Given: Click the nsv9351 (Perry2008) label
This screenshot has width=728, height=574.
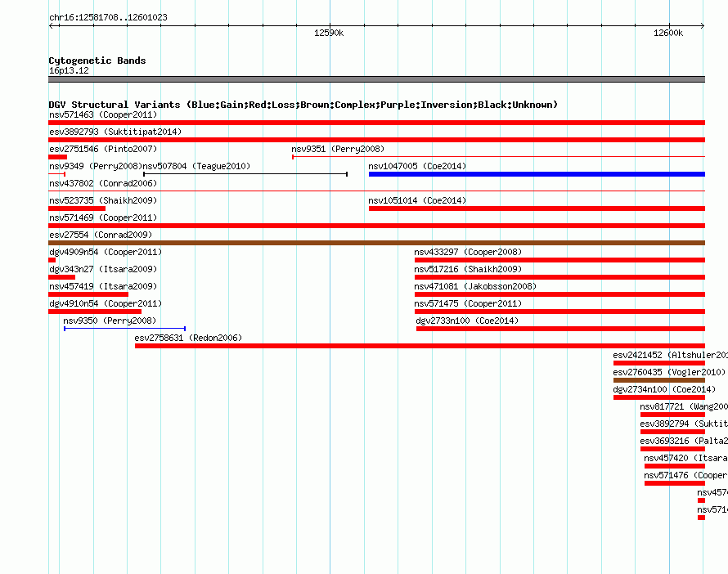Looking at the screenshot, I should click(338, 149).
